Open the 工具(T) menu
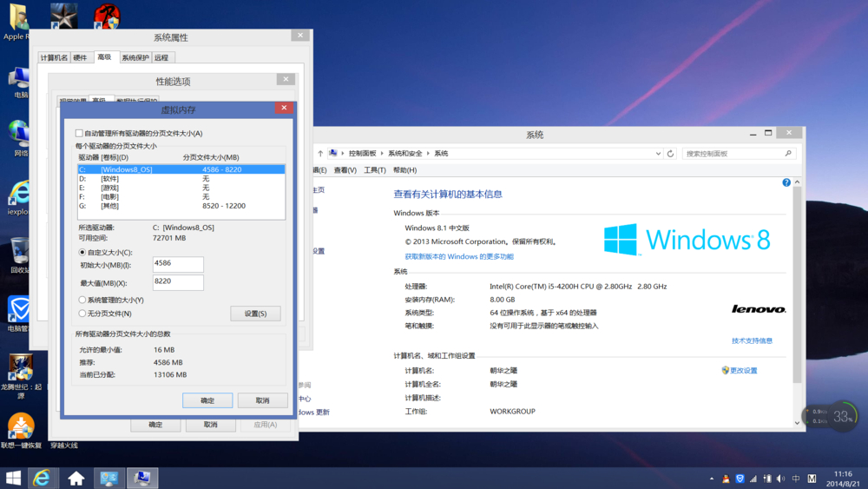Image resolution: width=868 pixels, height=489 pixels. pyautogui.click(x=375, y=170)
